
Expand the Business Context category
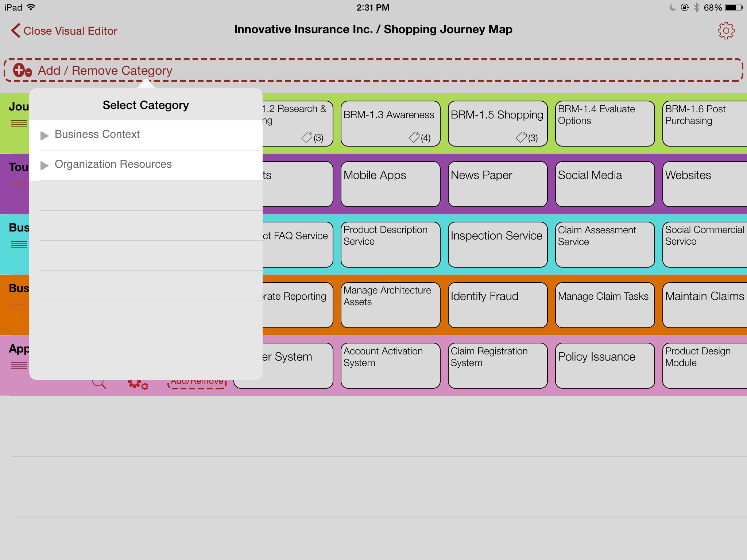point(44,136)
